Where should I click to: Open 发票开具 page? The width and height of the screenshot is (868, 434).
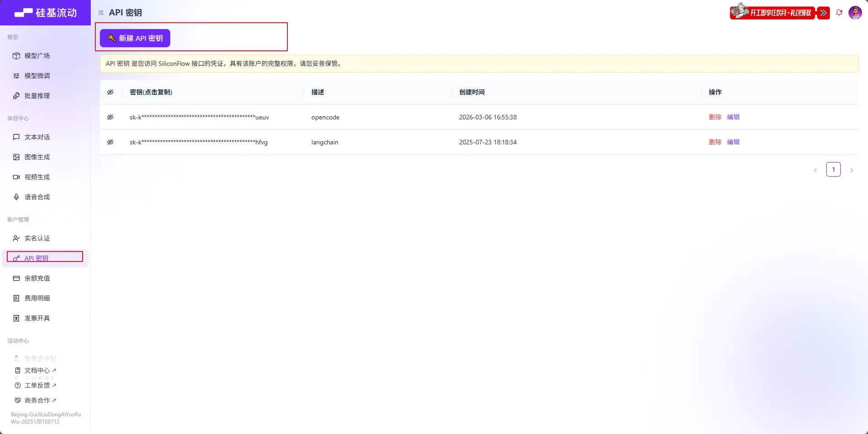point(45,318)
